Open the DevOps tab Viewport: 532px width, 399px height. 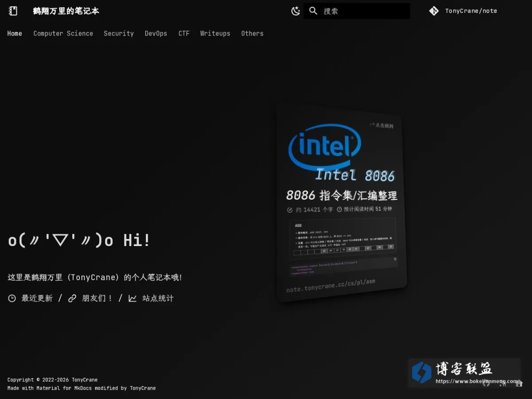tap(156, 33)
